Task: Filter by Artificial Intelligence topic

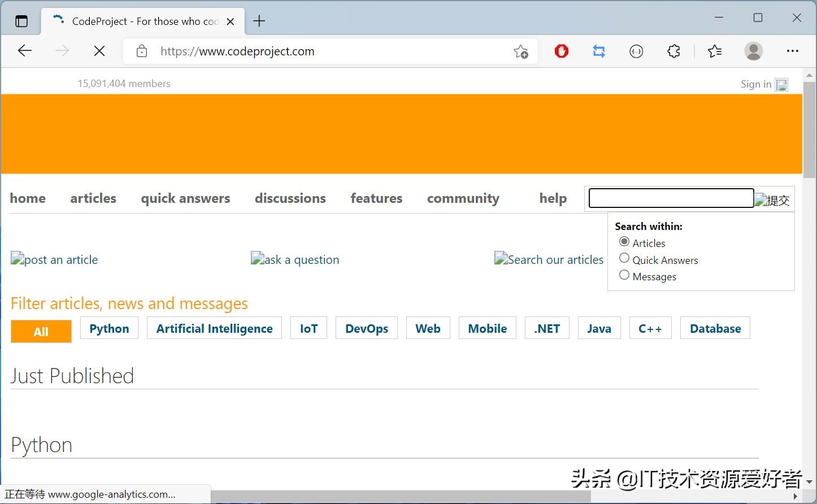Action: (214, 328)
